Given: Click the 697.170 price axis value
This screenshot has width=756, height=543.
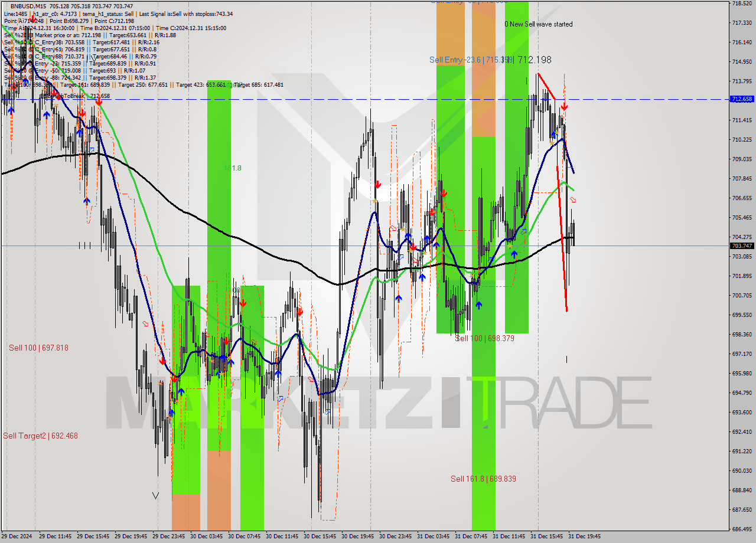Looking at the screenshot, I should (x=742, y=354).
